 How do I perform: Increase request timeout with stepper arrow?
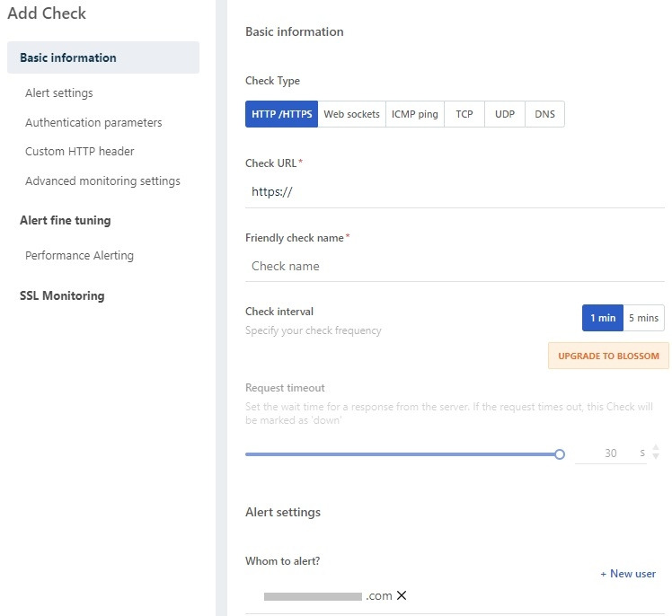656,448
